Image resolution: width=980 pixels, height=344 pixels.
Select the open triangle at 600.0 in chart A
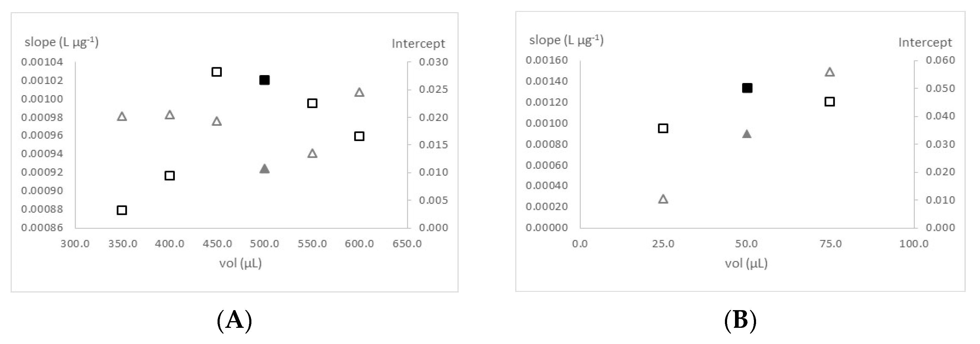pyautogui.click(x=359, y=92)
